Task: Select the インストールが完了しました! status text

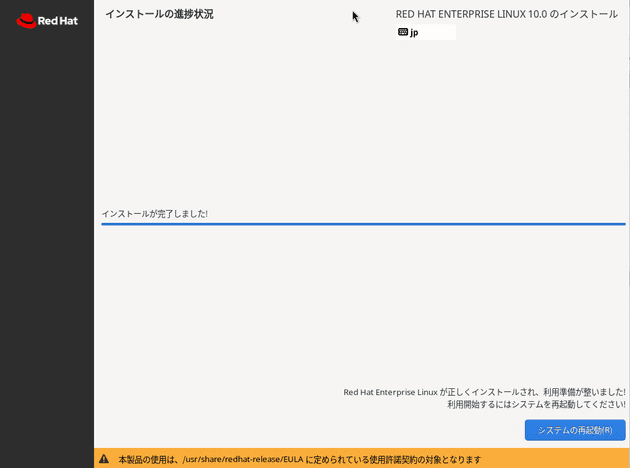Action: click(x=155, y=214)
